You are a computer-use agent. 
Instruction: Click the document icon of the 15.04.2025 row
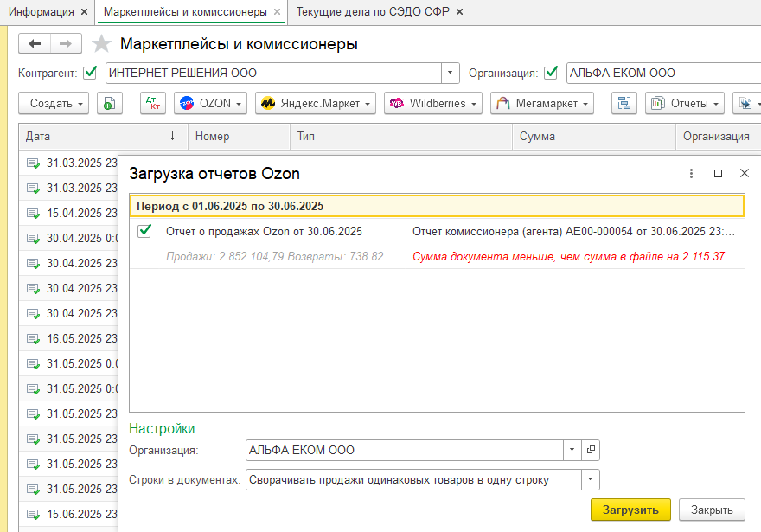33,213
